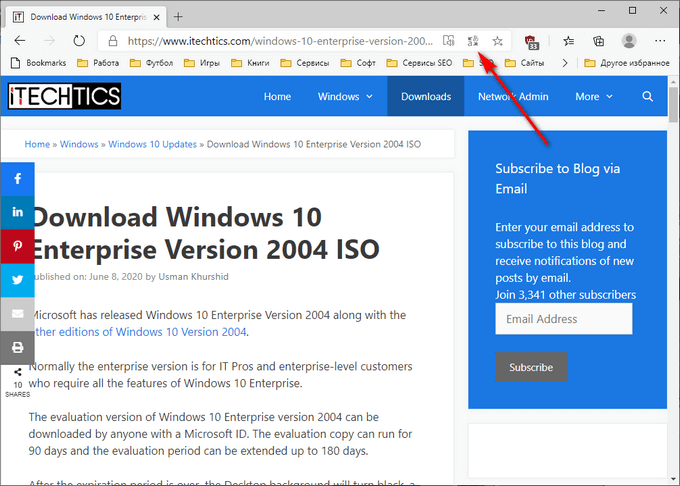Open the immersive reader icon
Image resolution: width=680 pixels, height=486 pixels.
click(x=448, y=41)
